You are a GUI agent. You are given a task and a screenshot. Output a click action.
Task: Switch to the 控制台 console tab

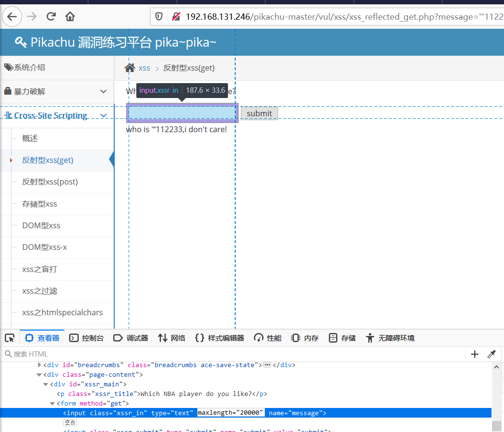pos(86,338)
